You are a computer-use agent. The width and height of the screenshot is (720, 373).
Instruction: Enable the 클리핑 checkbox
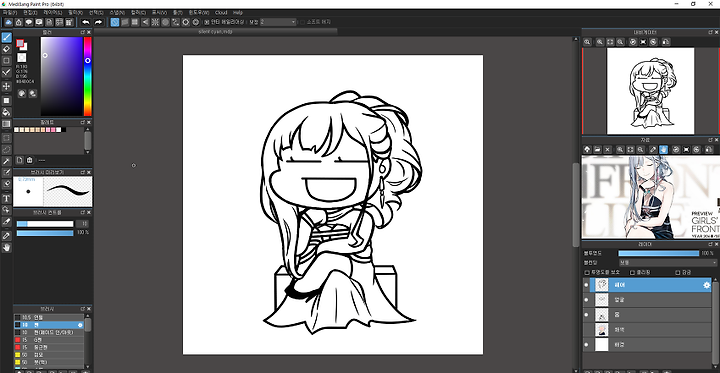(x=632, y=272)
